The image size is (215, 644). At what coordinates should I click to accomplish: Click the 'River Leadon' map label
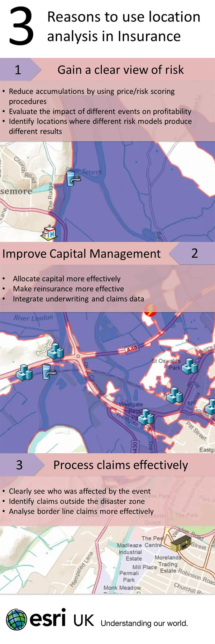(33, 318)
